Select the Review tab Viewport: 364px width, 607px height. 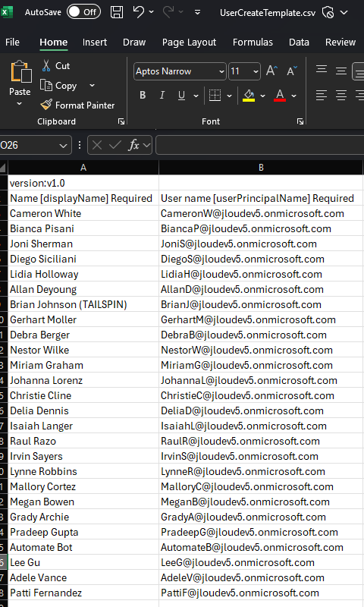(x=340, y=42)
